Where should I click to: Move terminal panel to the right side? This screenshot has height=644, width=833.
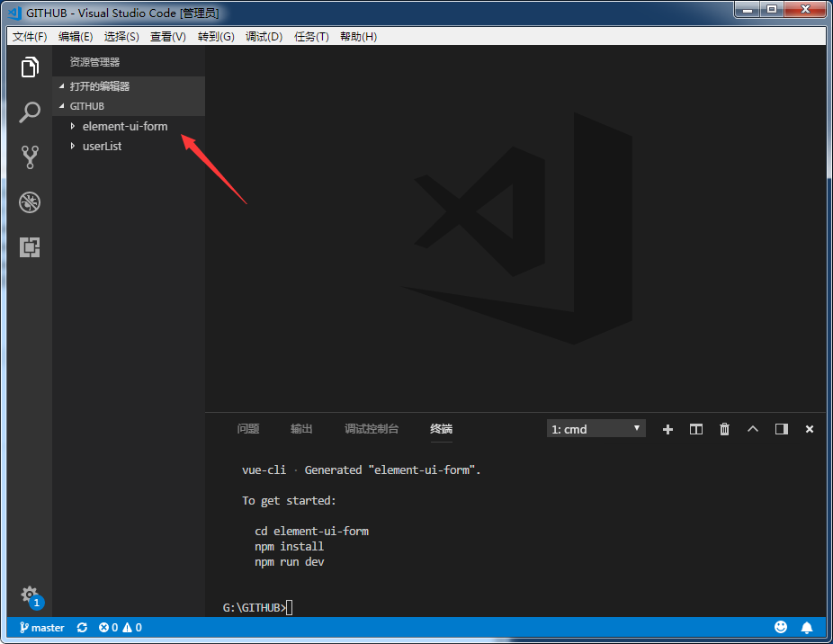tap(782, 429)
